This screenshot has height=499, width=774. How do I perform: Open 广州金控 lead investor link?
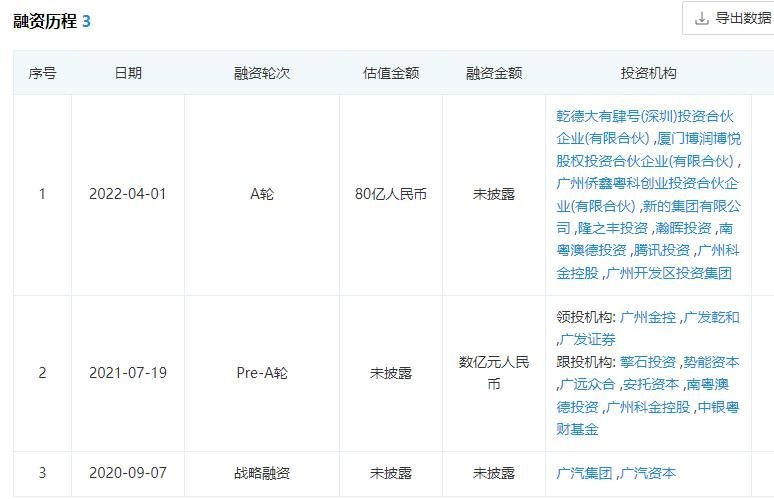pos(648,317)
